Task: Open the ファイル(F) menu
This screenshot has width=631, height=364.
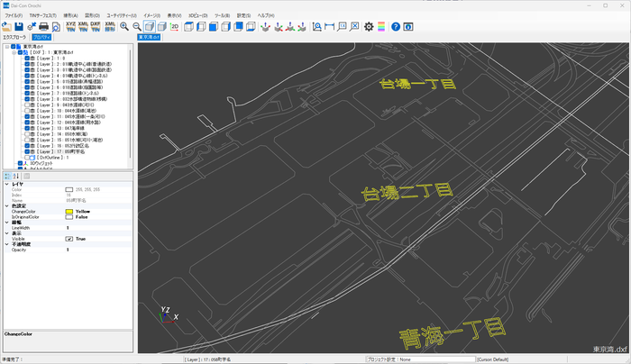Action: 14,15
